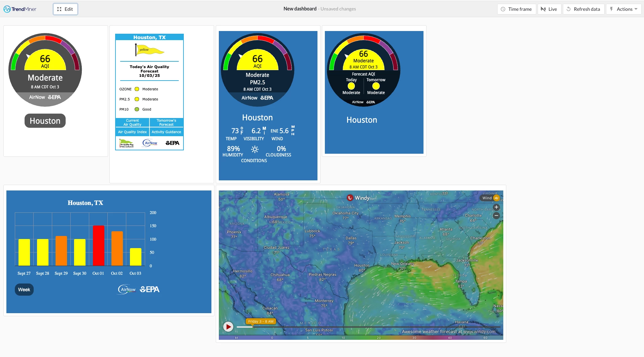Click the yellow flag icon
Viewport: 644px width, 357px height.
[149, 50]
